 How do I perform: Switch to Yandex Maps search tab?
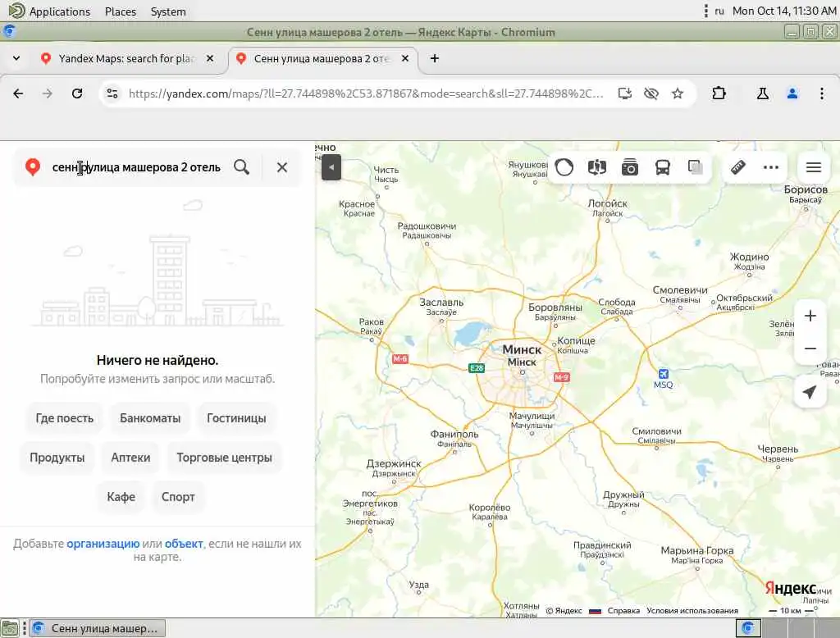pos(127,58)
